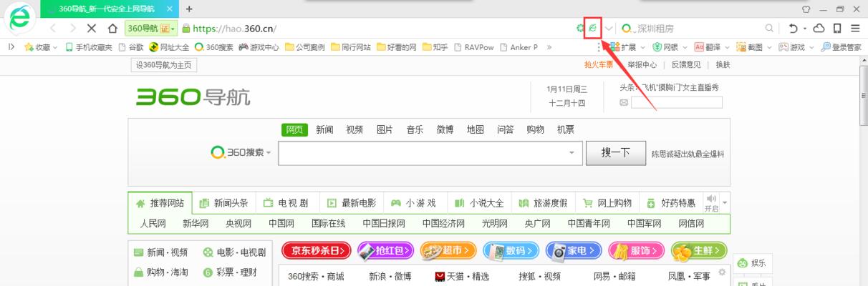The height and width of the screenshot is (286, 868).
Task: Close the 360导航 tab
Action: [170, 9]
